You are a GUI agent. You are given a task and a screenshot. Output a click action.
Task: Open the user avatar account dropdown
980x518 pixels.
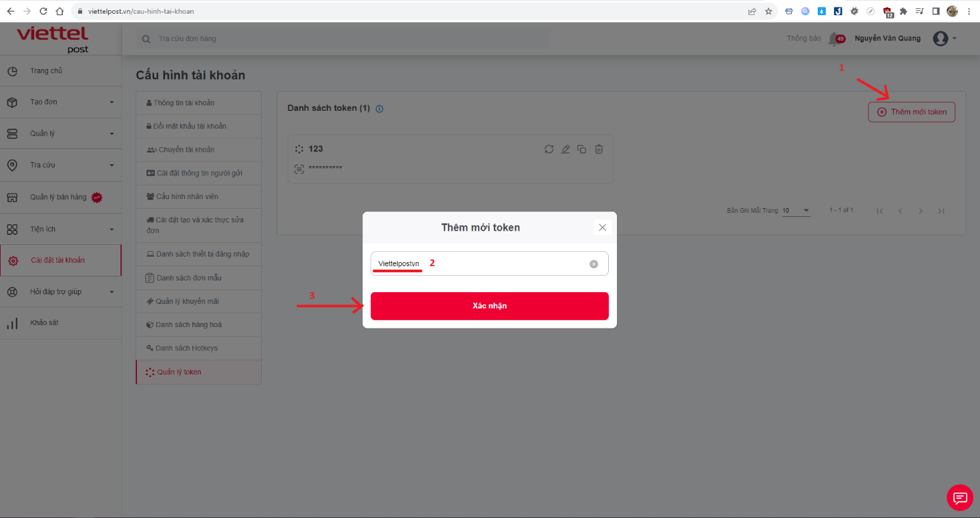pos(945,39)
